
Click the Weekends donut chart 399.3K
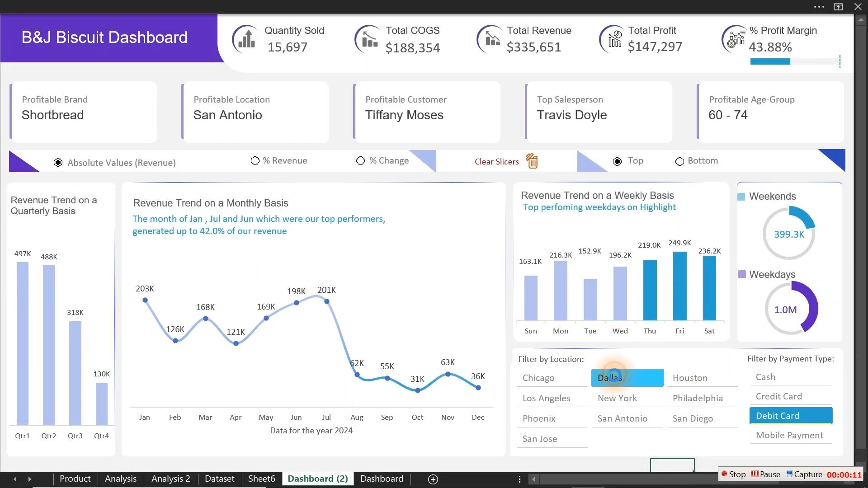pos(789,233)
